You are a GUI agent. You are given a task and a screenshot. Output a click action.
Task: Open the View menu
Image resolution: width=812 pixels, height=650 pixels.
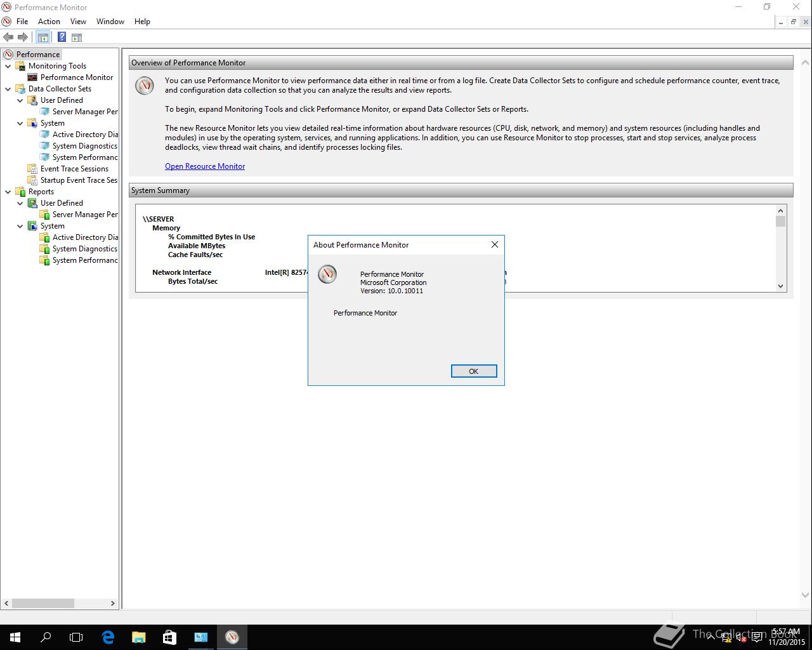pyautogui.click(x=78, y=22)
